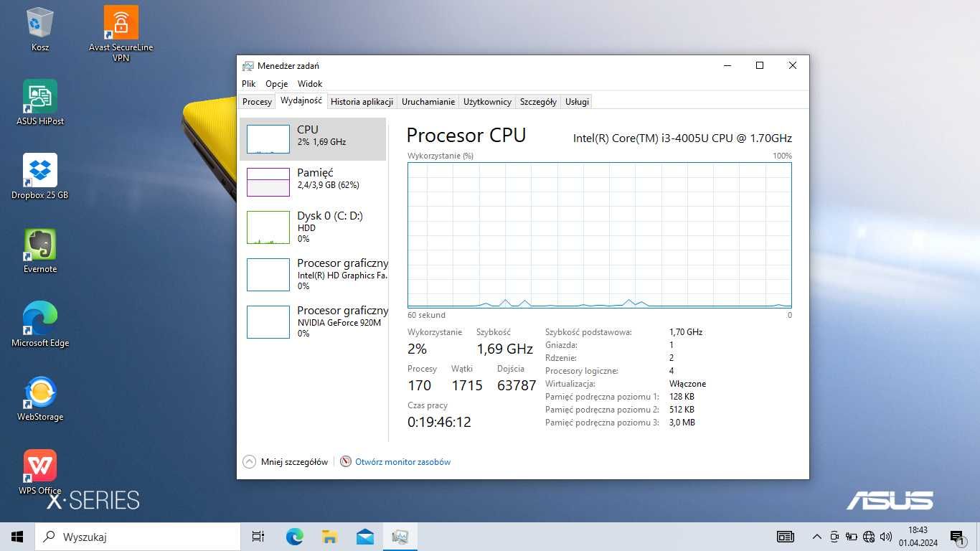Open the Użytkownicy tab
This screenshot has width=980, height=551.
pos(487,102)
